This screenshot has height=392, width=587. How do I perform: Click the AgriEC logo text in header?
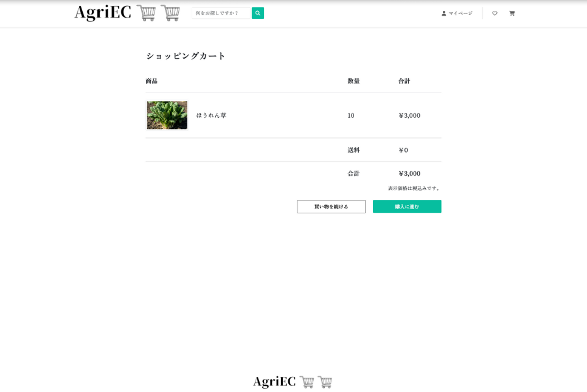(x=103, y=13)
